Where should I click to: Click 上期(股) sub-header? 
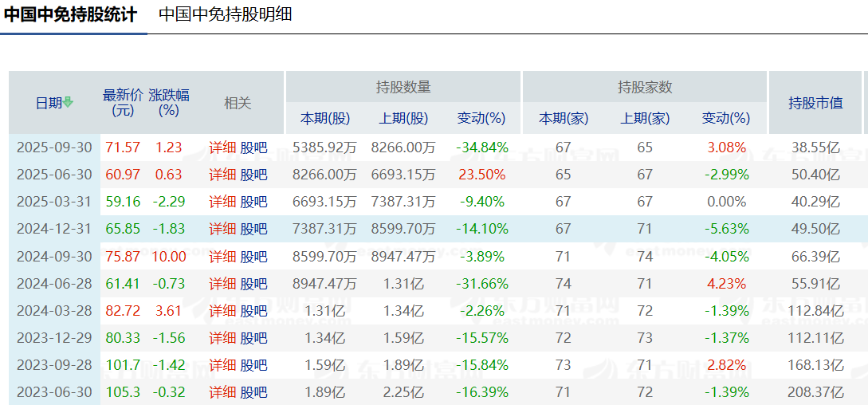(403, 118)
